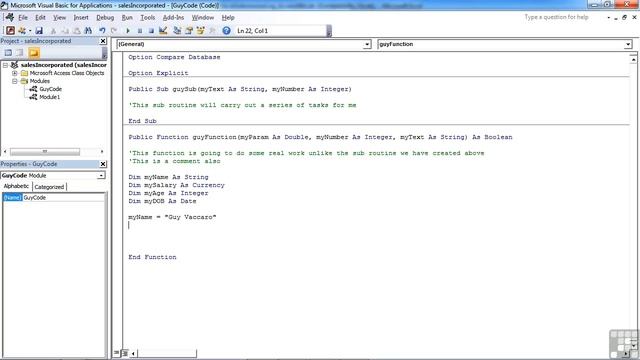
Task: Close the Properties - GuyCode panel
Action: tap(103, 164)
